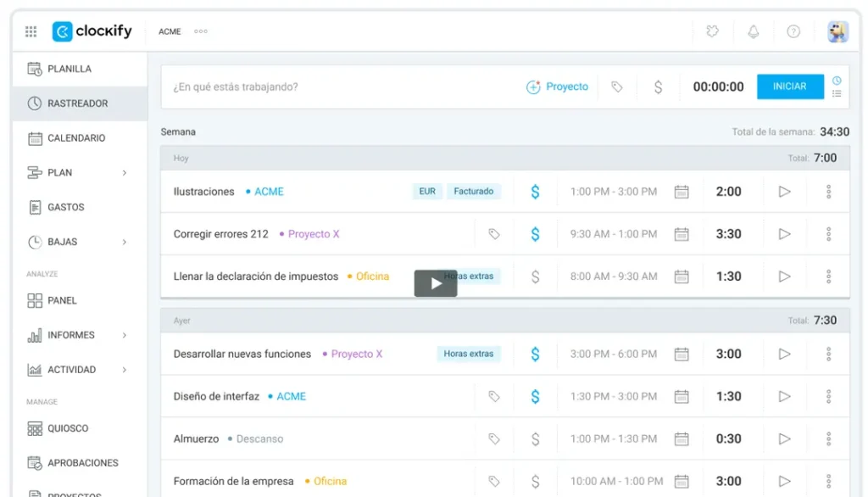Toggle billable status on Llenar la declaración entry
868x497 pixels.
tap(535, 276)
